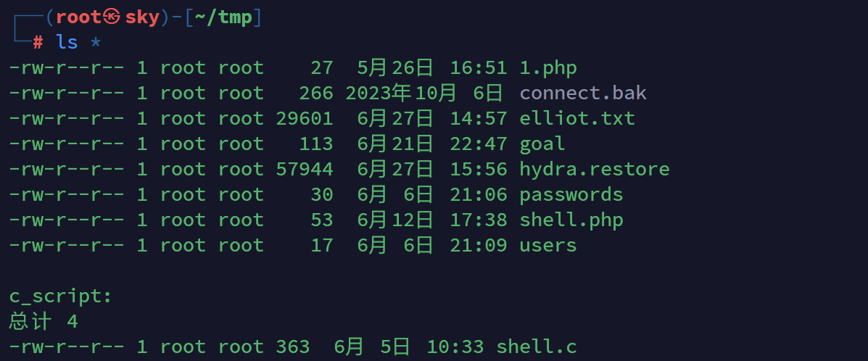Click the 2023年10月 date of connect.bak
The width and height of the screenshot is (868, 361).
pyautogui.click(x=401, y=94)
